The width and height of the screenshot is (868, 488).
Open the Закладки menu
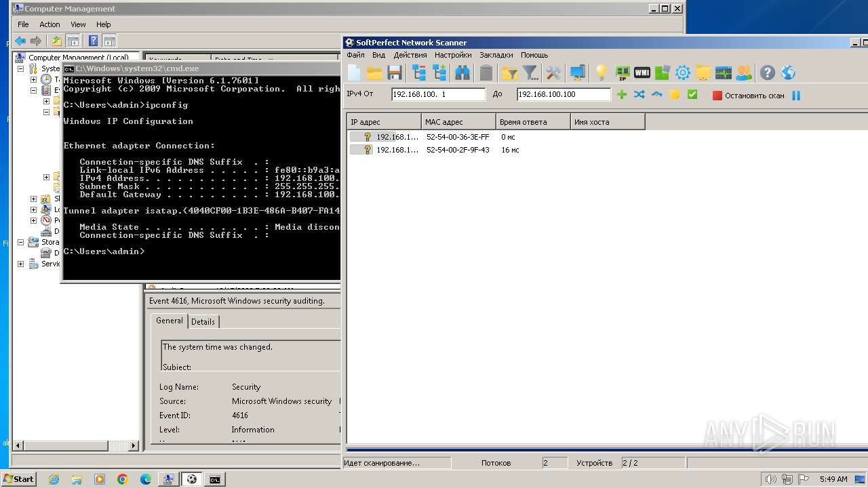tap(496, 55)
